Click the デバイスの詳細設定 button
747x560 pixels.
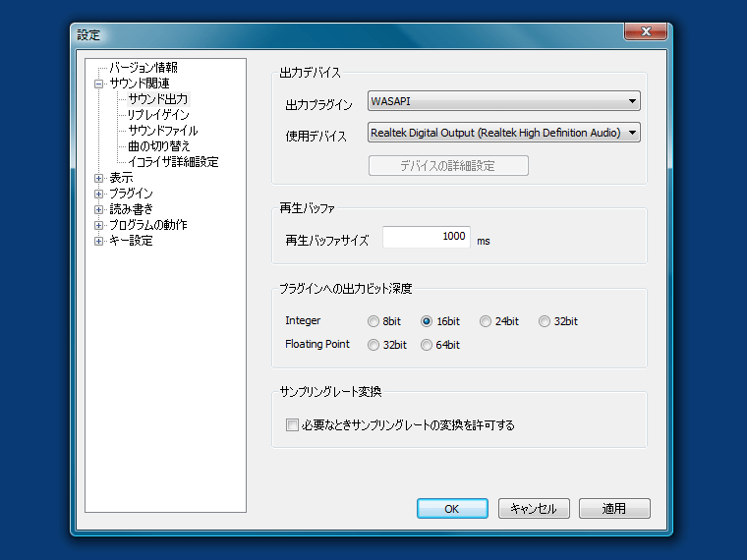tap(448, 166)
